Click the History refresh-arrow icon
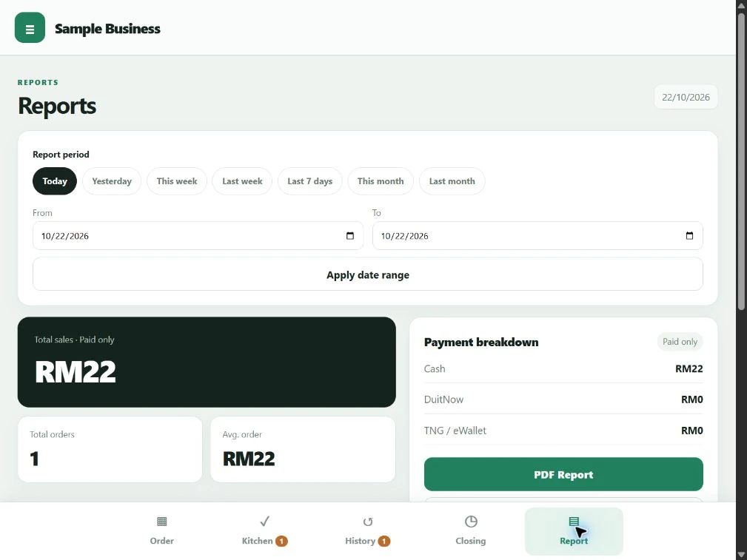 pos(368,522)
